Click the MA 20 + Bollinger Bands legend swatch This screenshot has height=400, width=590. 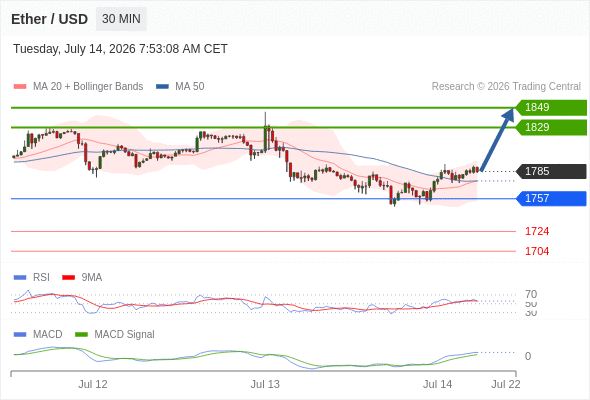click(x=20, y=87)
